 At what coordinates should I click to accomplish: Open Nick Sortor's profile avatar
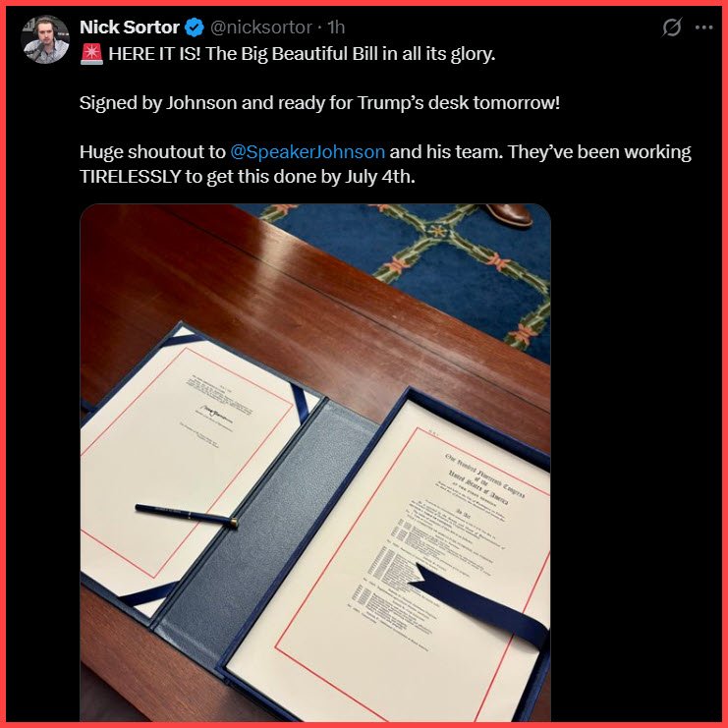click(45, 39)
